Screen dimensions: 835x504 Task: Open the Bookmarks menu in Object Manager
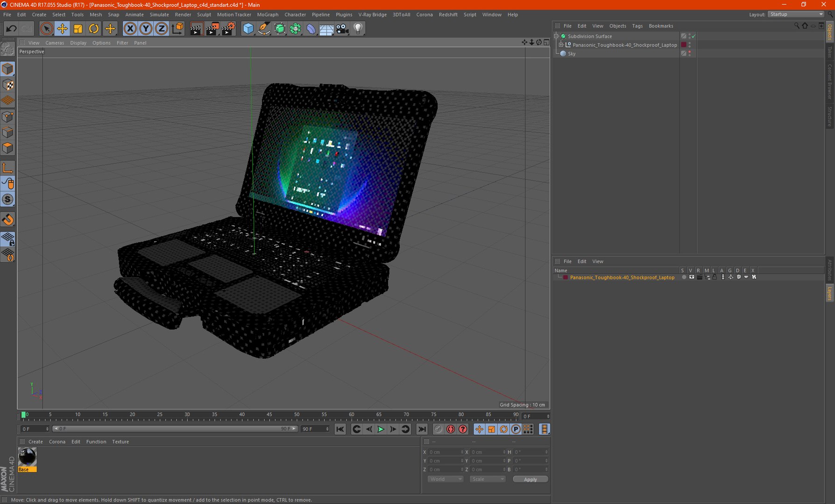click(661, 26)
